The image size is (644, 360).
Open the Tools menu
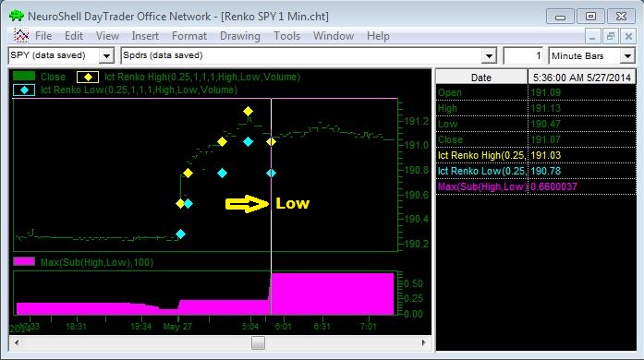[x=287, y=36]
